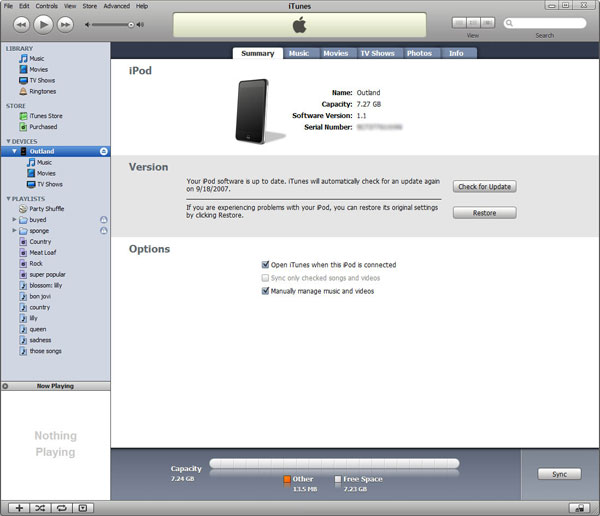The image size is (600, 516).
Task: Click the mute speaker icon left of volume
Action: pos(87,25)
